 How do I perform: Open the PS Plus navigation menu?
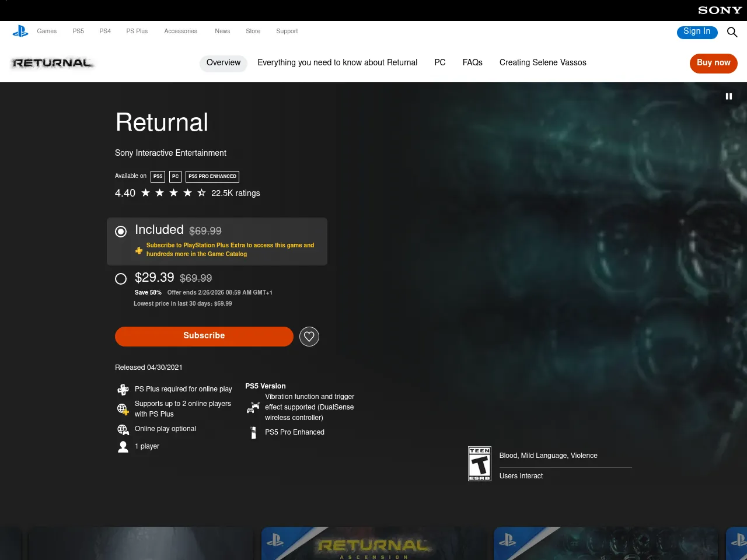pos(137,32)
